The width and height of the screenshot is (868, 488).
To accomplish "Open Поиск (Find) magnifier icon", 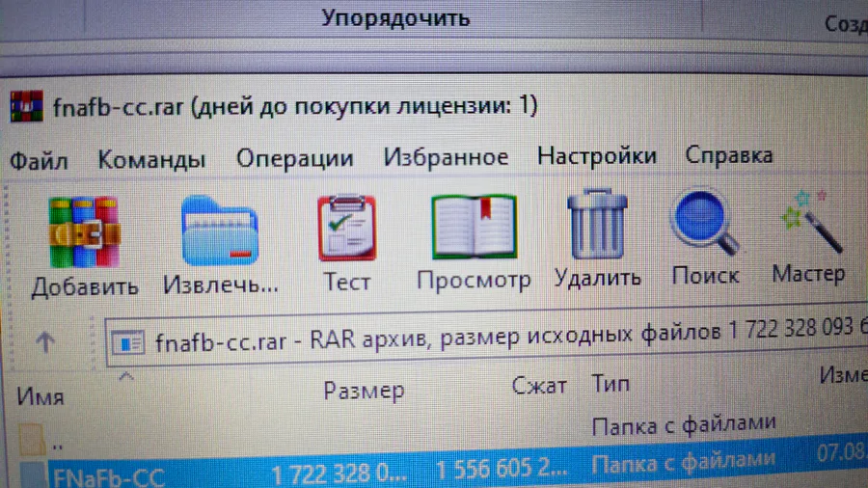I will point(705,223).
